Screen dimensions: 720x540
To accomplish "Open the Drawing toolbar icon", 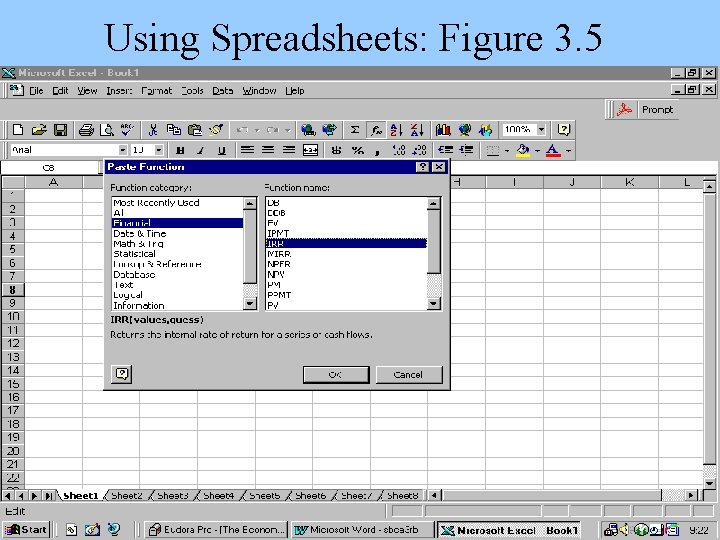I will click(485, 130).
